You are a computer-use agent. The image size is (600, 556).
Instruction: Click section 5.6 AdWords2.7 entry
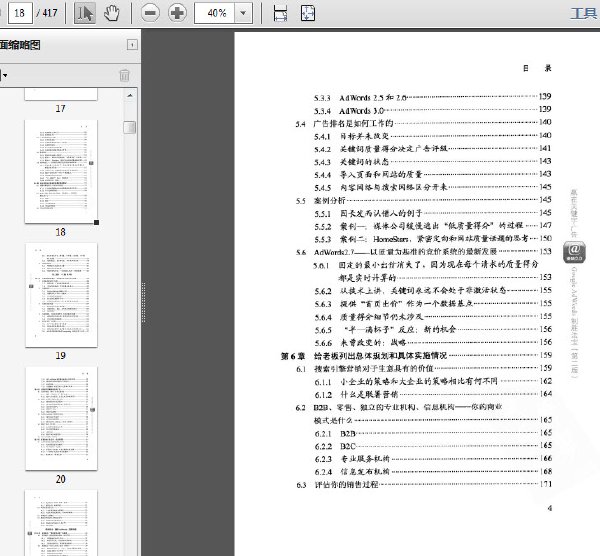point(423,252)
